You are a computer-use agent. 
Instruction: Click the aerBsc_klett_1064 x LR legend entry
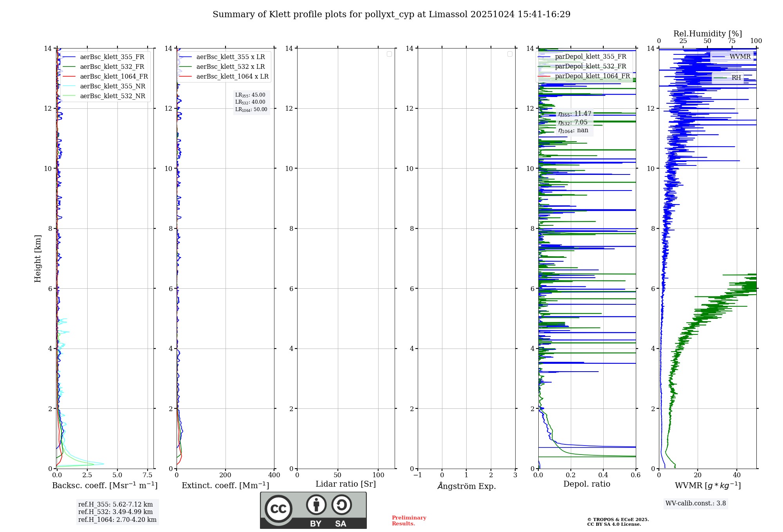(x=232, y=77)
